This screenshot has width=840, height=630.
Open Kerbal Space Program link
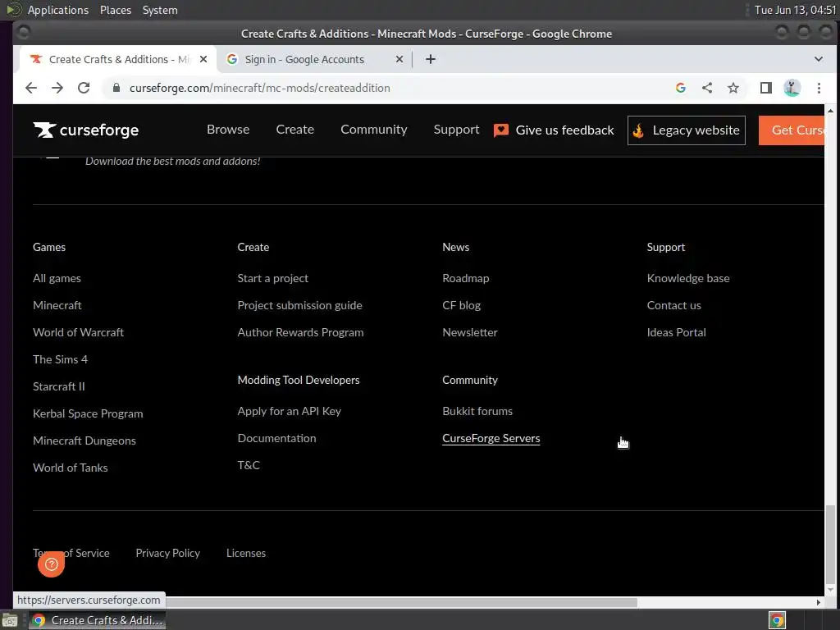(88, 413)
